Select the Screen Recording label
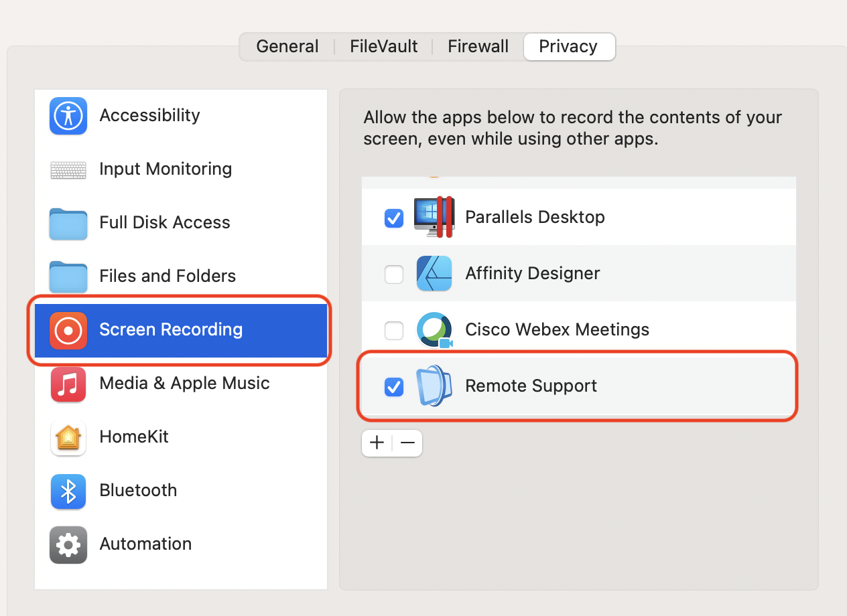The height and width of the screenshot is (616, 847). coord(171,329)
